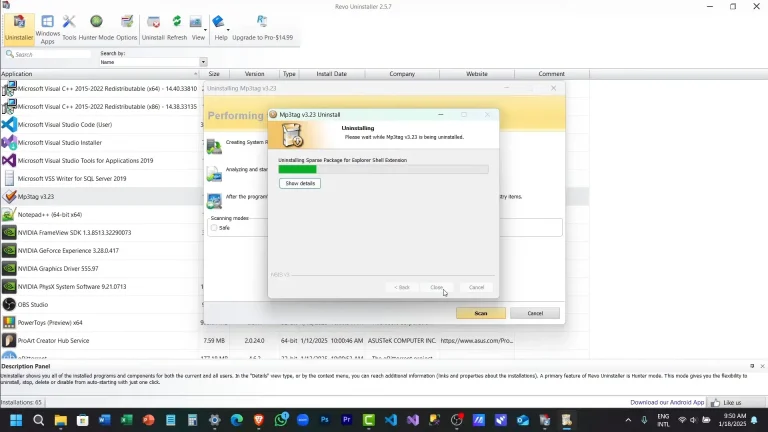
Task: Sort by the Version column header
Action: tap(254, 74)
